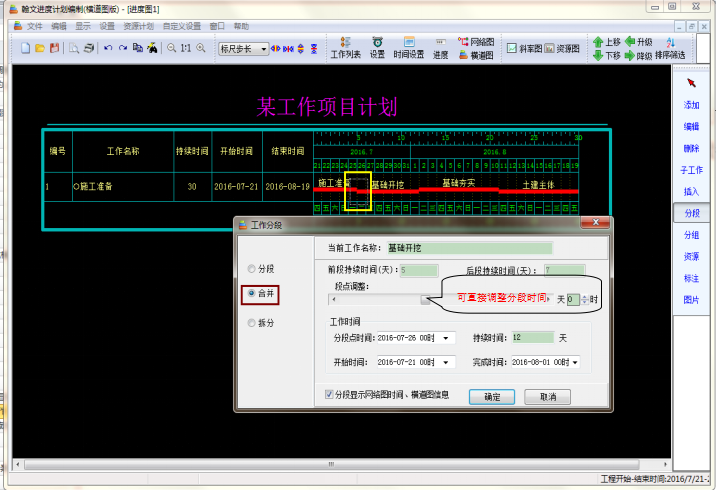Click the 时间设置 toolbar icon
Screen dimensions: 716x490
[408, 49]
